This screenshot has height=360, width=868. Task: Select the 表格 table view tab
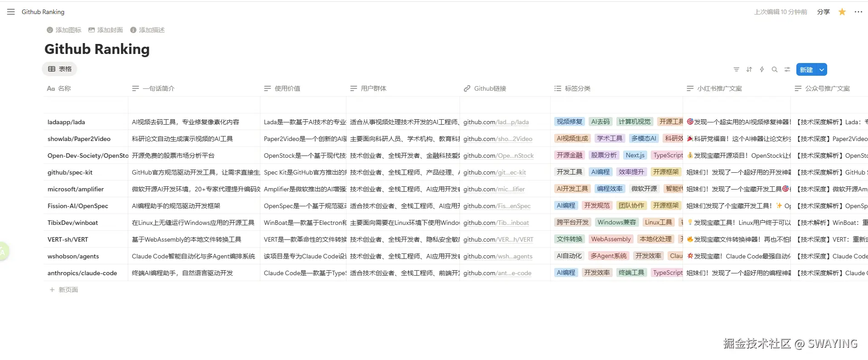pyautogui.click(x=60, y=69)
